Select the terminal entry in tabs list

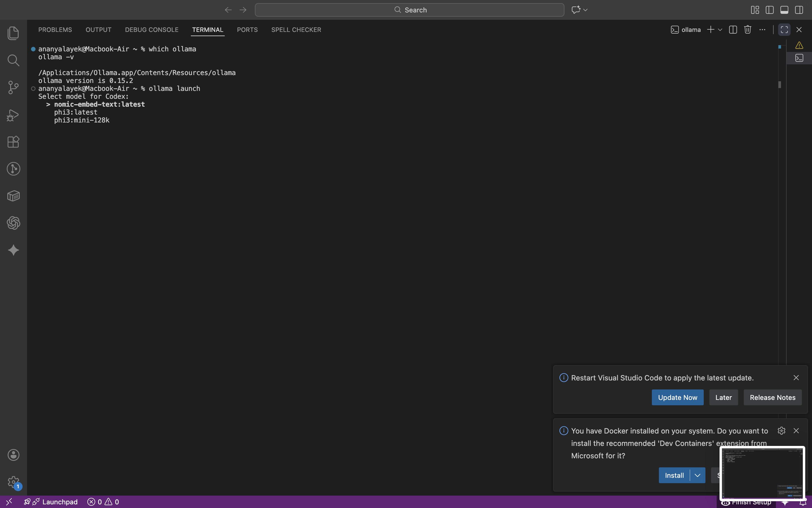[x=799, y=58]
